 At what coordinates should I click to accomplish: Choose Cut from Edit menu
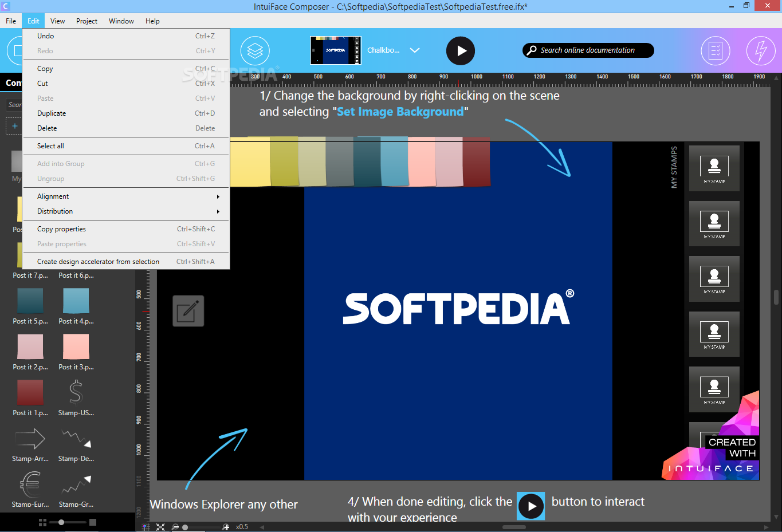point(126,84)
